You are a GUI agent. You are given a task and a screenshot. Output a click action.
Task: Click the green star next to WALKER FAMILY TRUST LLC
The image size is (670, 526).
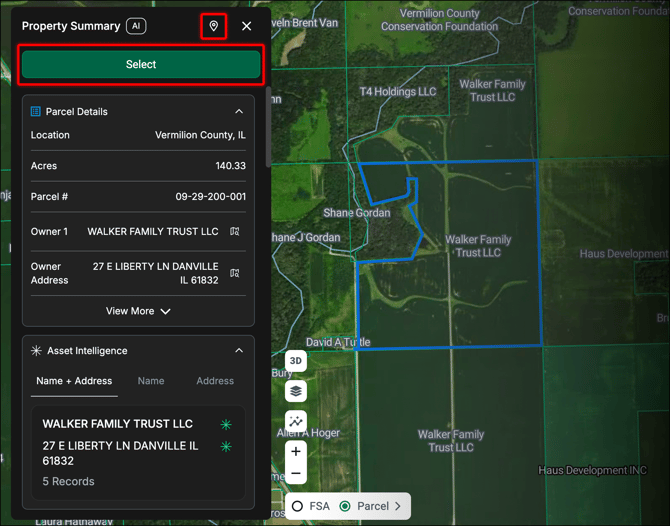[x=226, y=424]
